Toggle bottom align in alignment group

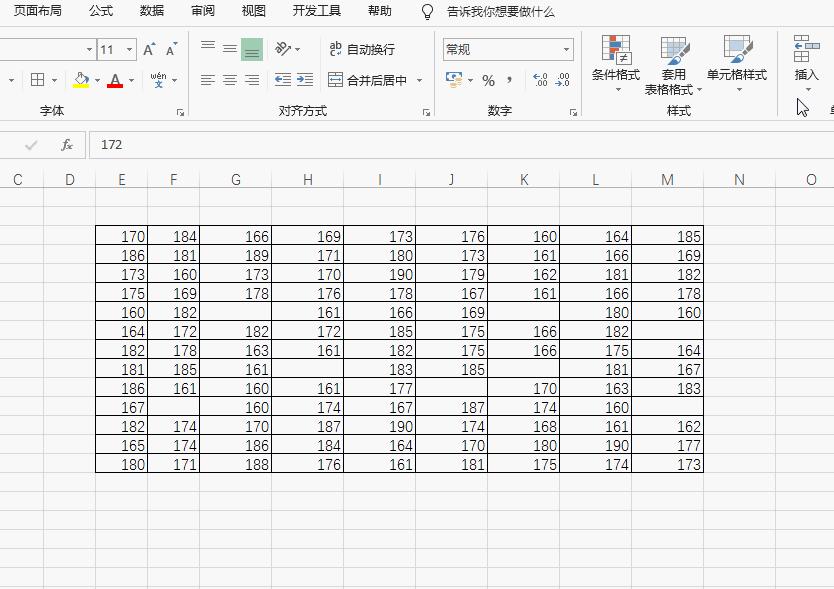coord(254,46)
